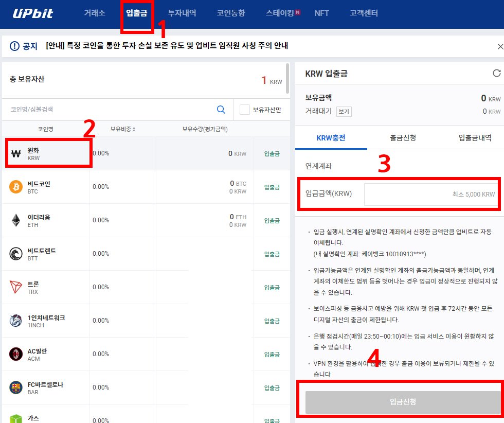Viewport: 504px width, 423px height.
Task: Open the 투자내역 investment history menu
Action: (182, 13)
